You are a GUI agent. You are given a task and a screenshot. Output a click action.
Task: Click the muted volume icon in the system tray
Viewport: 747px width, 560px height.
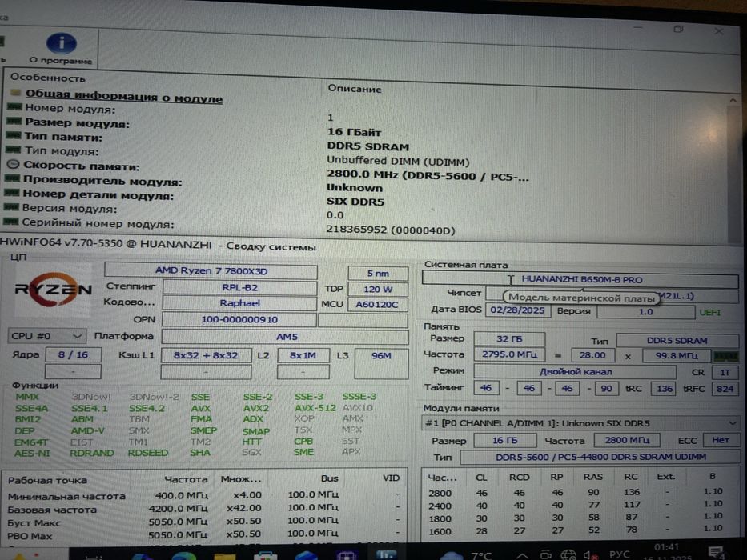pos(591,555)
